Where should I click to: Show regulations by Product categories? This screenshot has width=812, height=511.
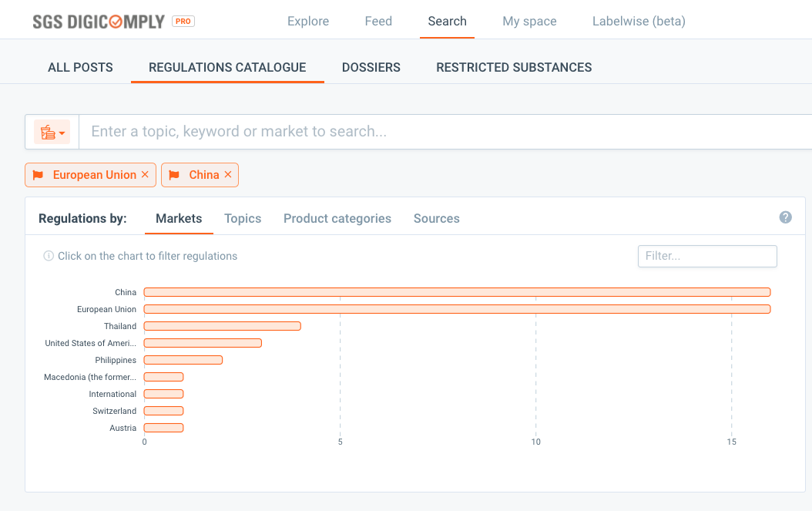[x=337, y=218]
